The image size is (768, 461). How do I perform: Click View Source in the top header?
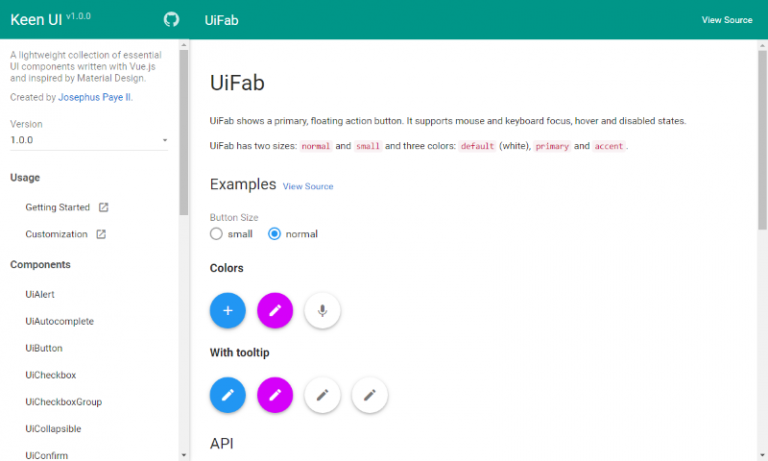click(726, 20)
